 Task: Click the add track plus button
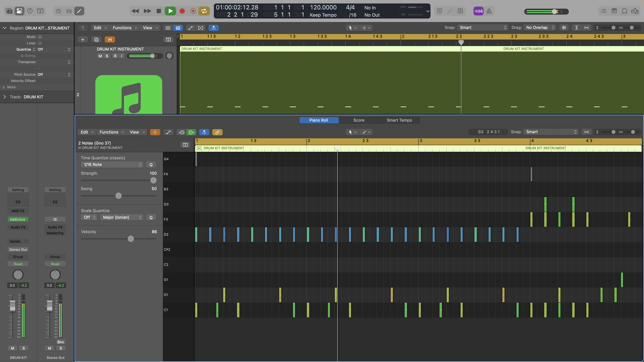[x=83, y=39]
